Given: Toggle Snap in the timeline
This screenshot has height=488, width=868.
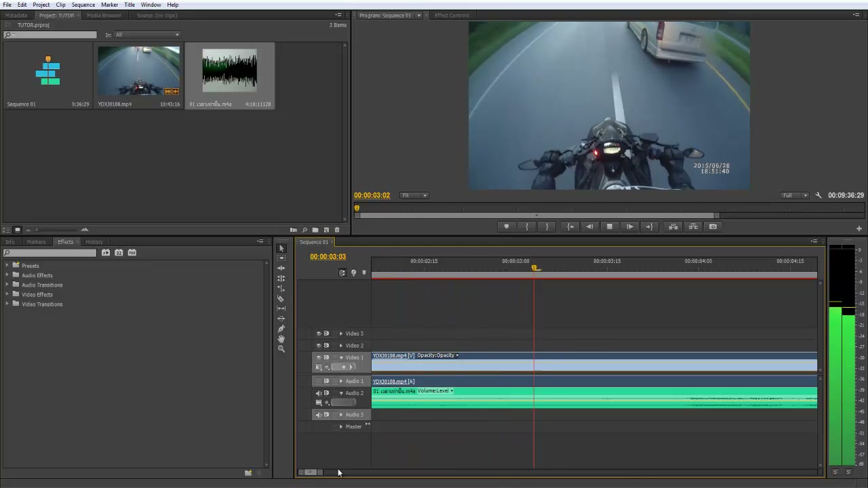Looking at the screenshot, I should click(x=342, y=273).
